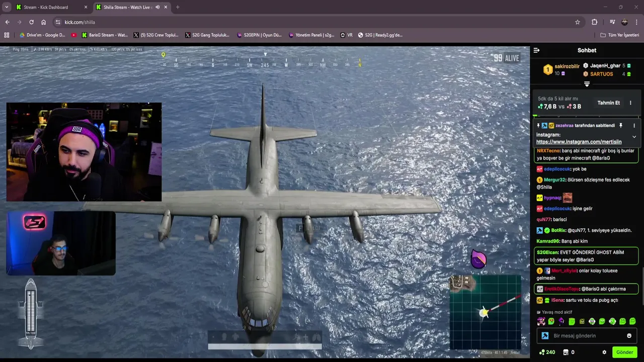Click the emote image in hypnaq's message

click(567, 198)
